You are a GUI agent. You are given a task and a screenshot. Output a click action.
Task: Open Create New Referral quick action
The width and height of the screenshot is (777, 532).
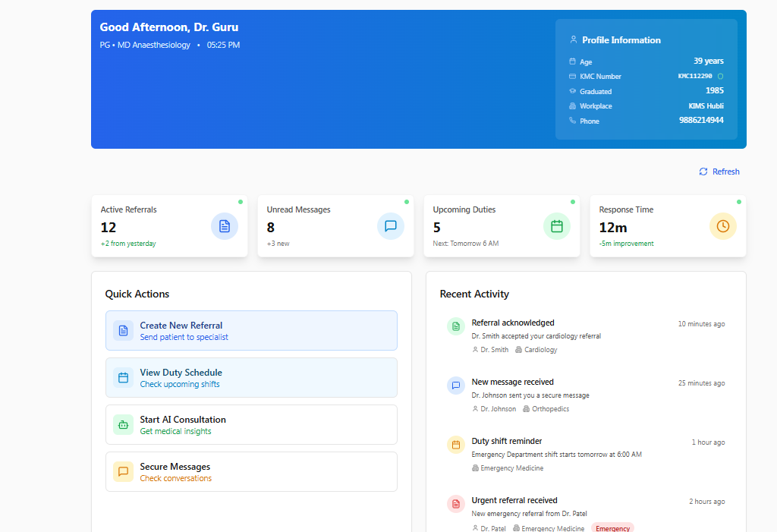tap(251, 331)
